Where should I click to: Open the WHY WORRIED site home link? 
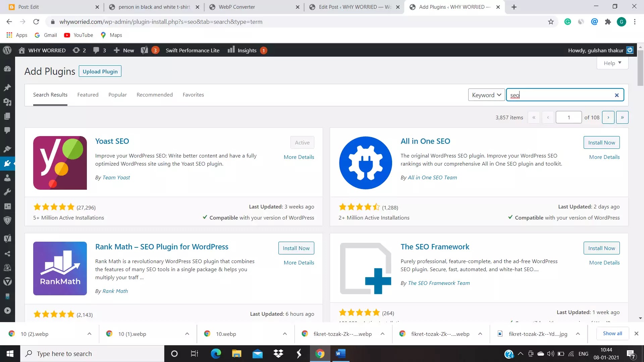coord(42,50)
